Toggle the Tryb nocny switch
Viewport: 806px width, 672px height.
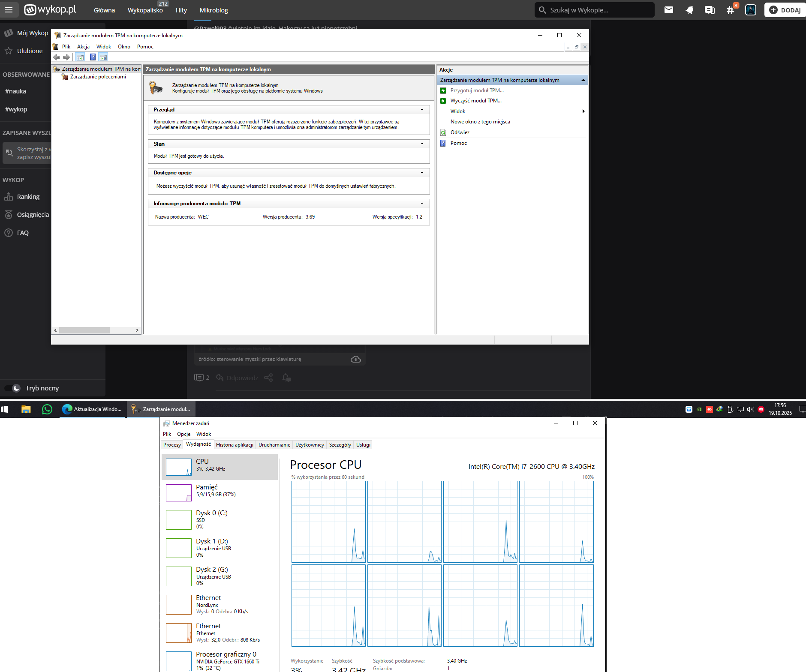[13, 388]
